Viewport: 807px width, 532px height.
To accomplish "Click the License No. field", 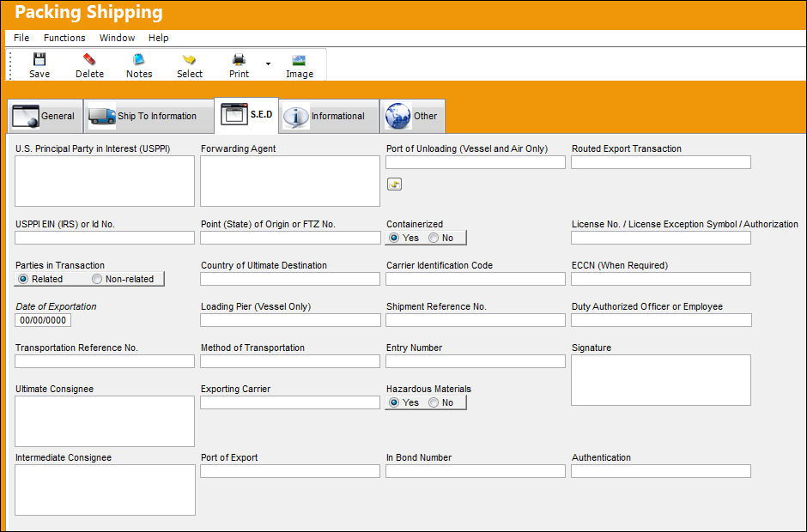I will click(661, 238).
